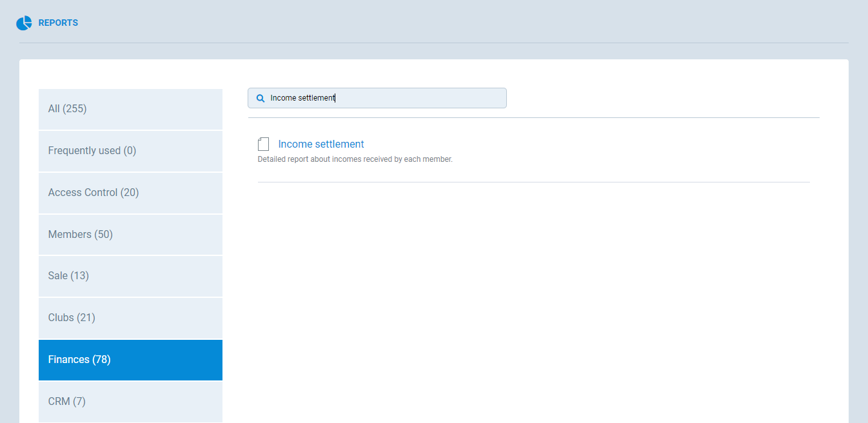
Task: Click the Reports pie chart icon
Action: [24, 23]
